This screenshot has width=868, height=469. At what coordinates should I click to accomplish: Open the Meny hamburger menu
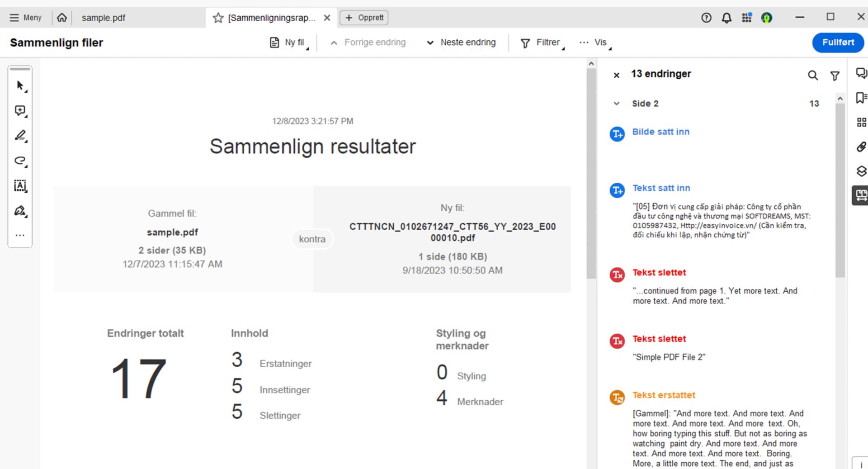pos(26,18)
